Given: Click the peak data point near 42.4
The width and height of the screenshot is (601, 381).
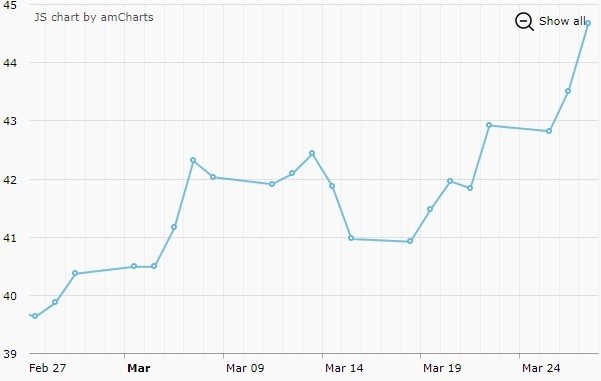Looking at the screenshot, I should 312,153.
